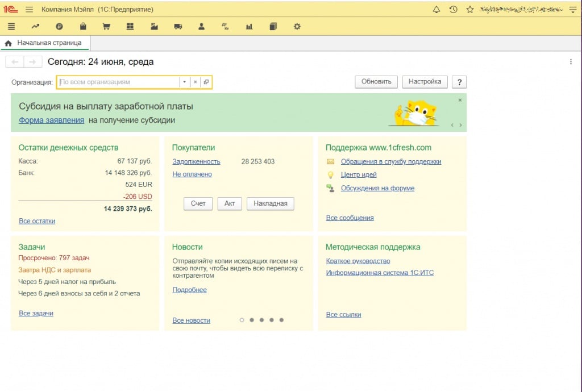Open the main hamburger menu
The image size is (582, 392).
click(30, 10)
